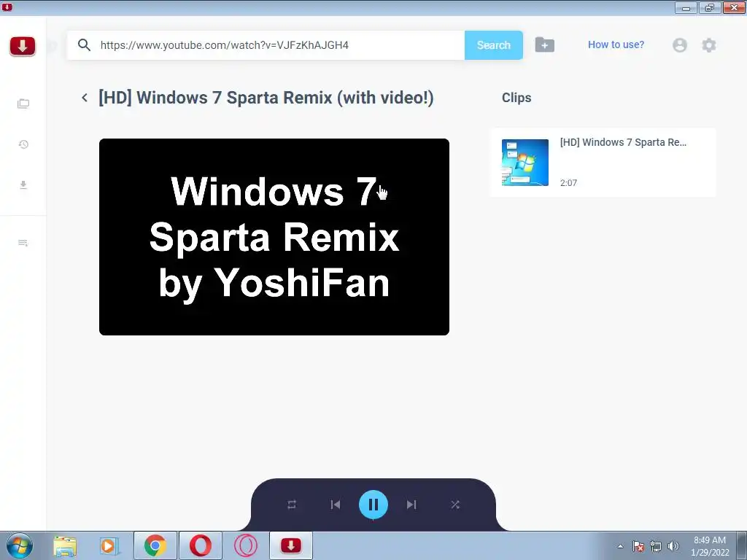Open the downloads sidebar icon
The height and width of the screenshot is (560, 747).
(23, 184)
